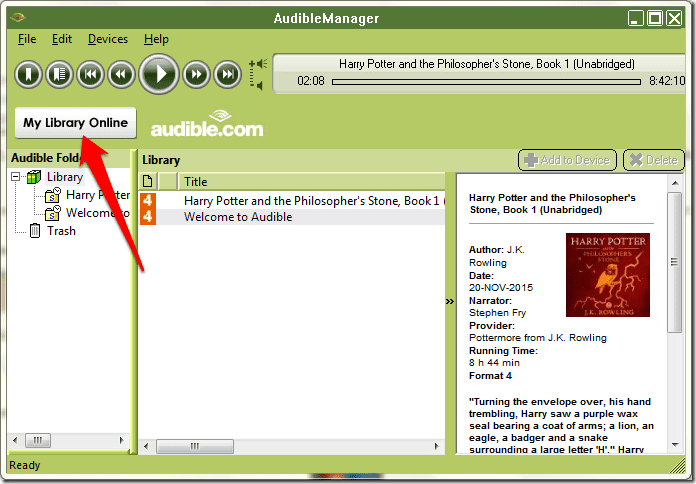
Task: Open the Devices menu
Action: point(108,39)
